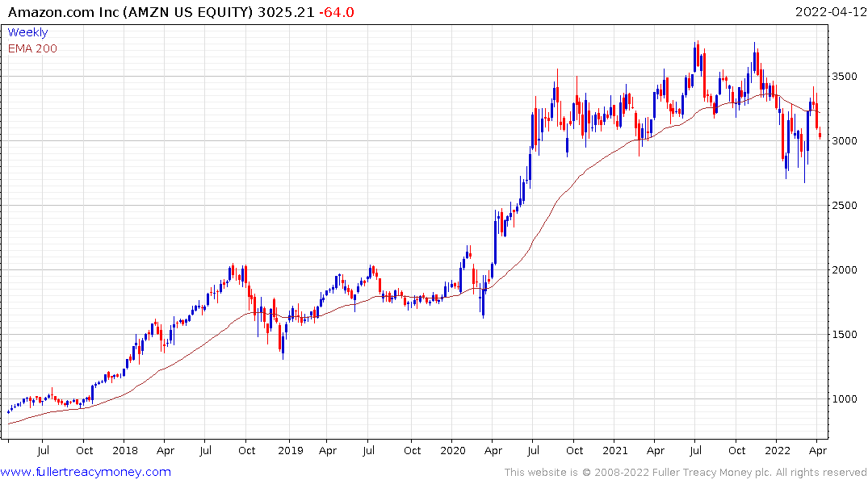Click the Fuller Treacy Money copyright notice
868x484 pixels.
click(x=686, y=473)
